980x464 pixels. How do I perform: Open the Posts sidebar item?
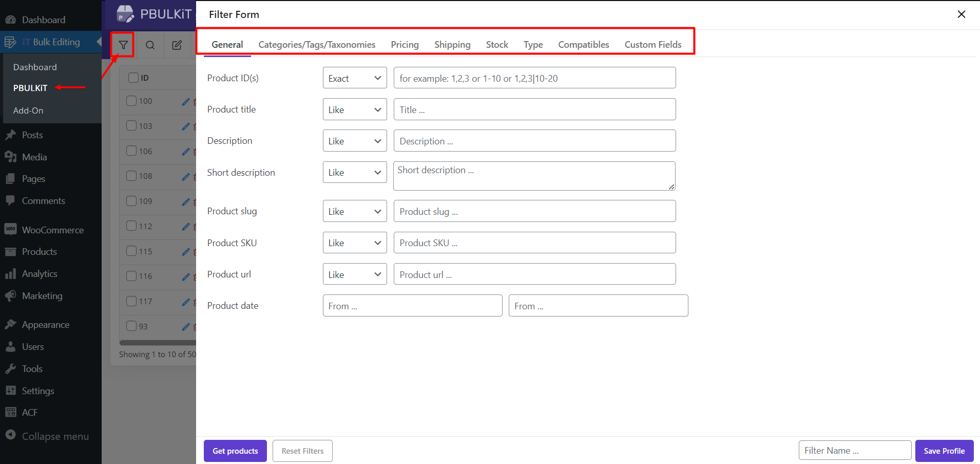click(32, 135)
